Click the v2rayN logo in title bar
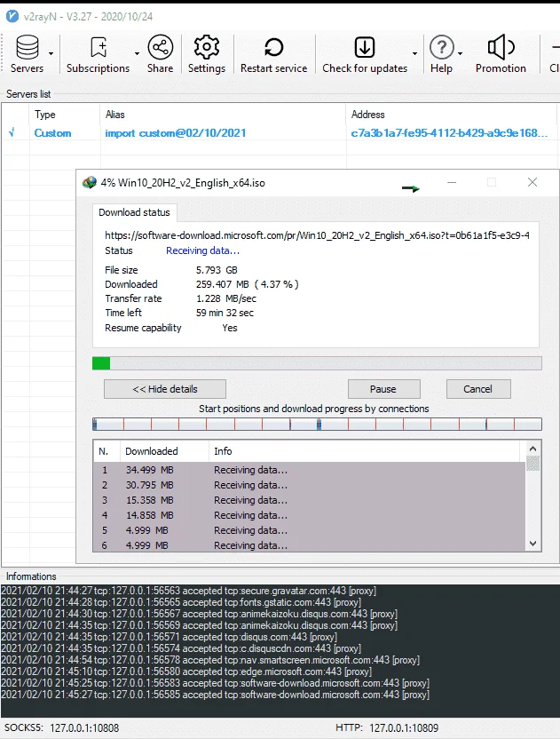Screen dimensions: 560x739 click(x=12, y=17)
